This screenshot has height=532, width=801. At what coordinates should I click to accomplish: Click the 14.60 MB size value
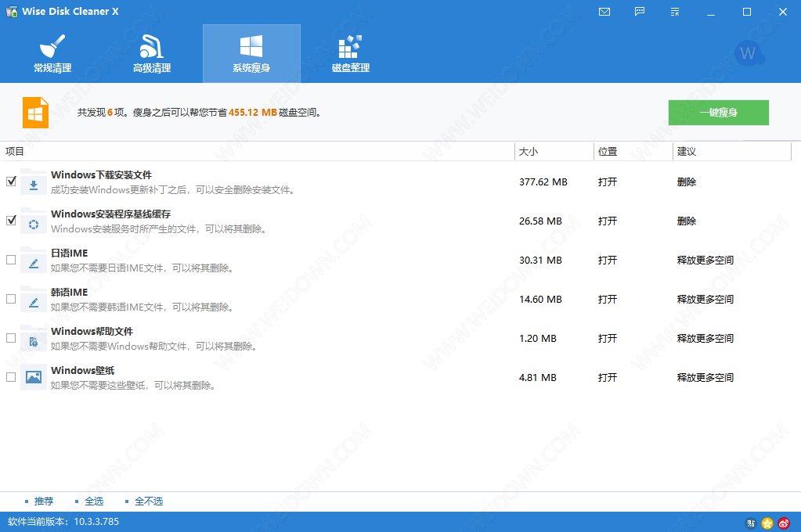click(540, 299)
